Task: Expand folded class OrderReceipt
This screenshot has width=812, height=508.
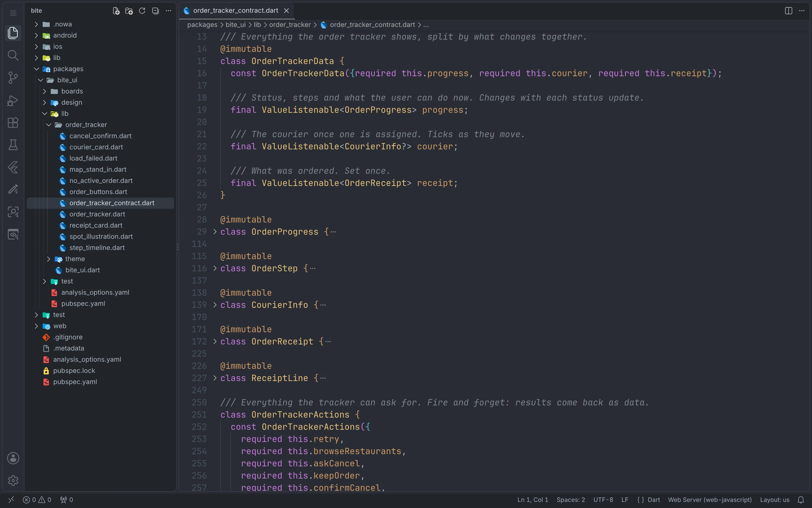Action: 215,341
